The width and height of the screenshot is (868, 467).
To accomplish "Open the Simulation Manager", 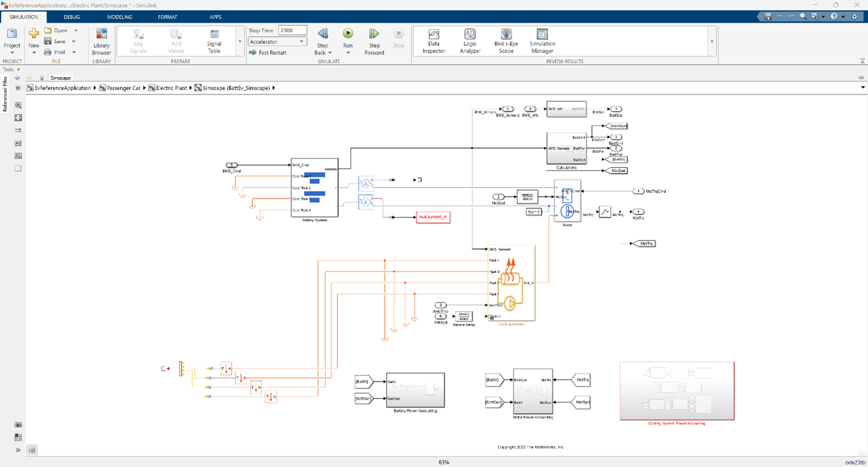I will [542, 40].
